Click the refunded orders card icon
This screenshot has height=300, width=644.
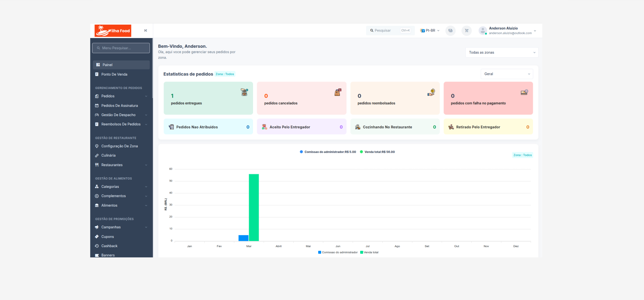click(431, 92)
